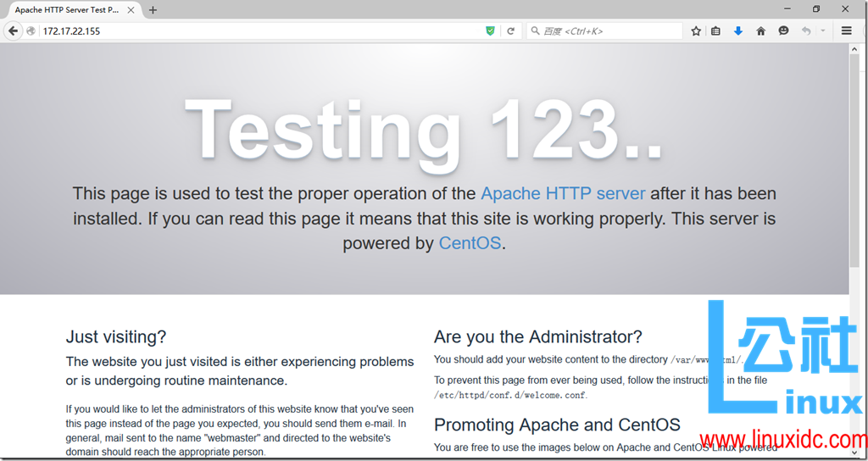This screenshot has width=868, height=461.
Task: Click the site identity globe icon
Action: (x=31, y=31)
